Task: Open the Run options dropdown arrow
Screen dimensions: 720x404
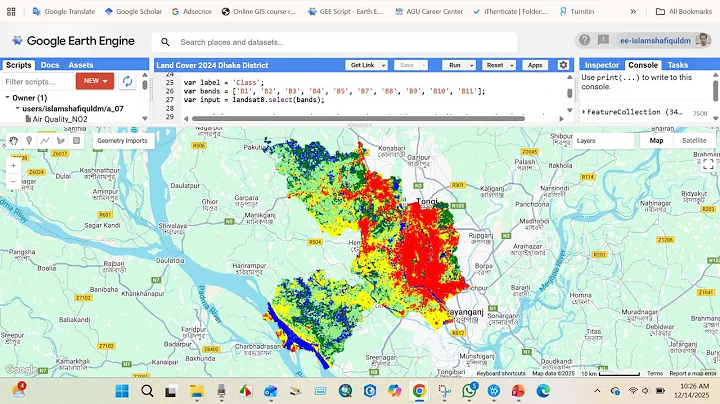Action: 471,65
